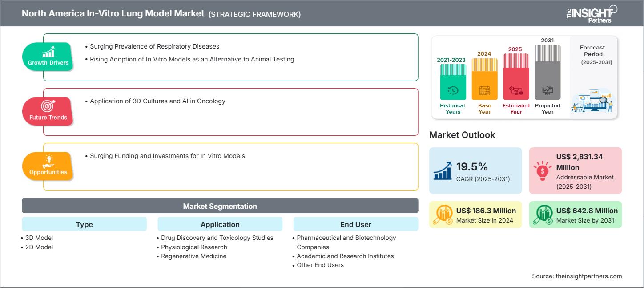Click 'Drug Discovery and Toxicology Studies'

(x=217, y=238)
